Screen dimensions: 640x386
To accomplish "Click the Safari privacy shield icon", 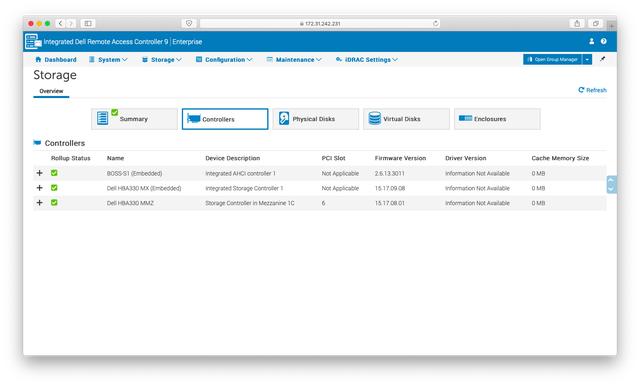I will tap(189, 23).
